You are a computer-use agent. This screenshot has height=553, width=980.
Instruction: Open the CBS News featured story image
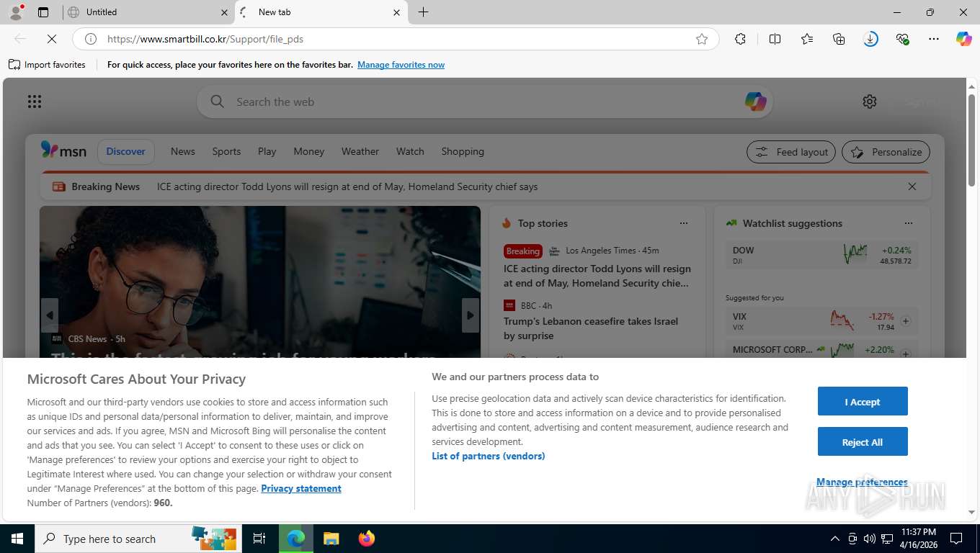point(260,282)
